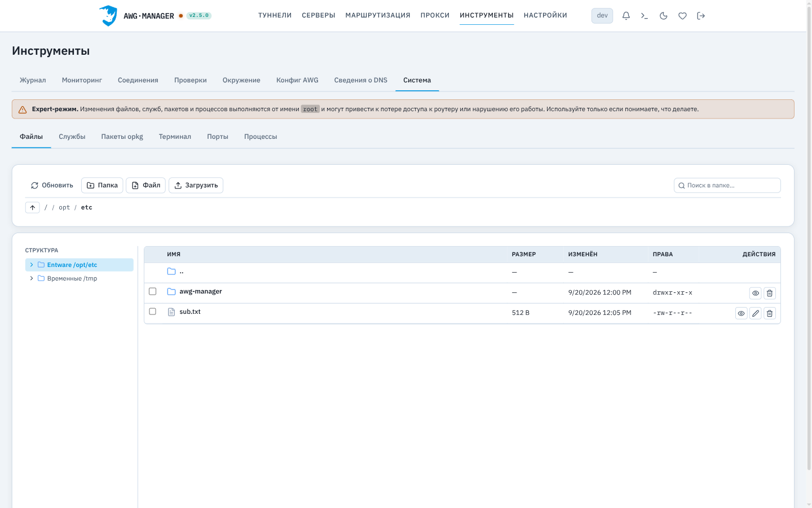Image resolution: width=812 pixels, height=508 pixels.
Task: Select Временные /tmp in structure tree
Action: click(x=72, y=278)
